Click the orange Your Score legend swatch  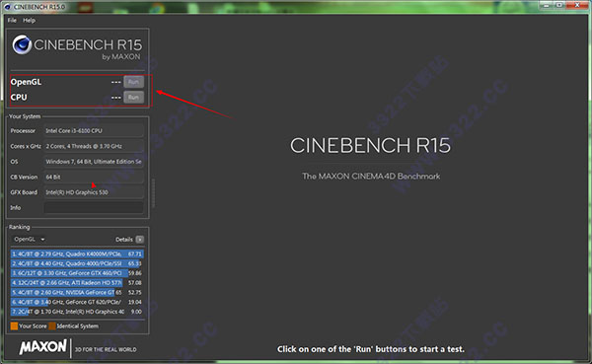[15, 326]
